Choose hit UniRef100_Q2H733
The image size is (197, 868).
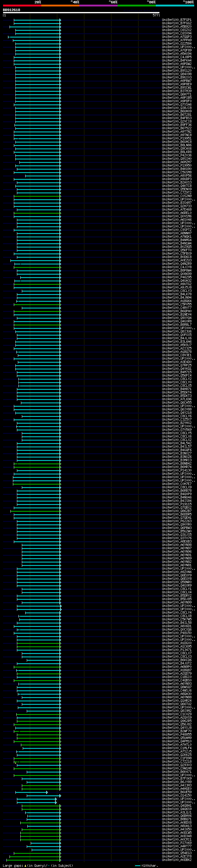click(x=176, y=206)
